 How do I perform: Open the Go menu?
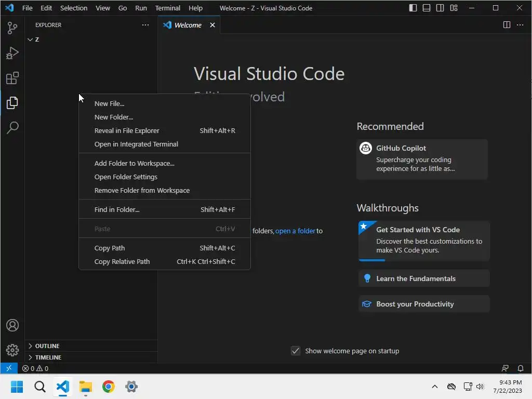pos(123,8)
